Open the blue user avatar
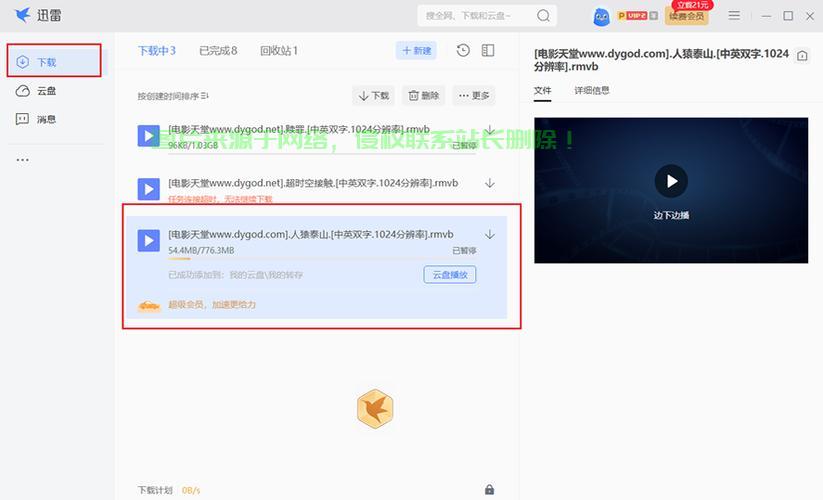The width and height of the screenshot is (823, 500). coord(601,17)
